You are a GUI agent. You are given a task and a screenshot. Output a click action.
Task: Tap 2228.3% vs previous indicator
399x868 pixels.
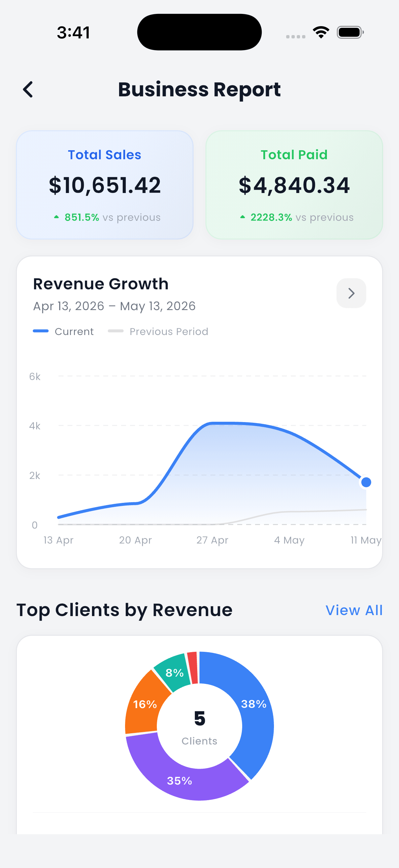[x=297, y=217]
